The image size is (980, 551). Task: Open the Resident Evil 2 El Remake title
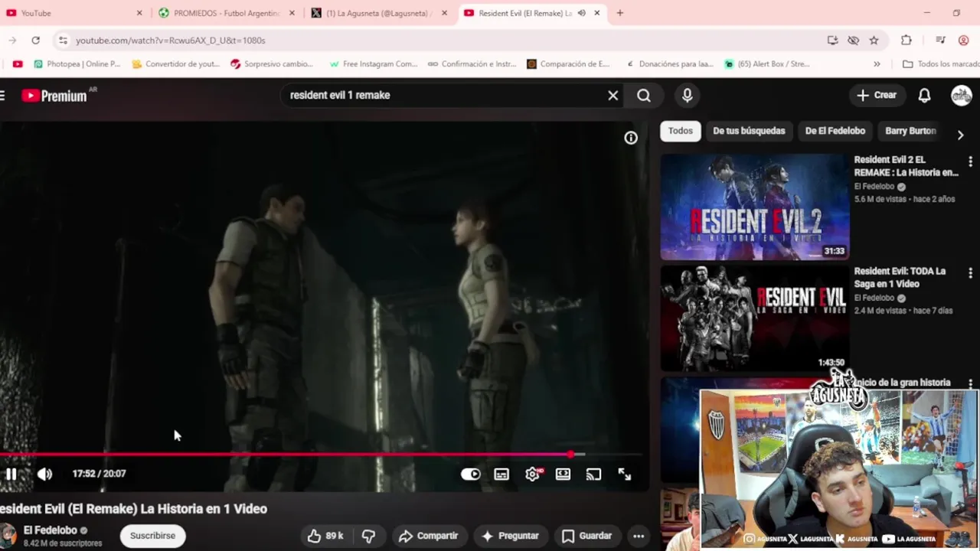906,166
